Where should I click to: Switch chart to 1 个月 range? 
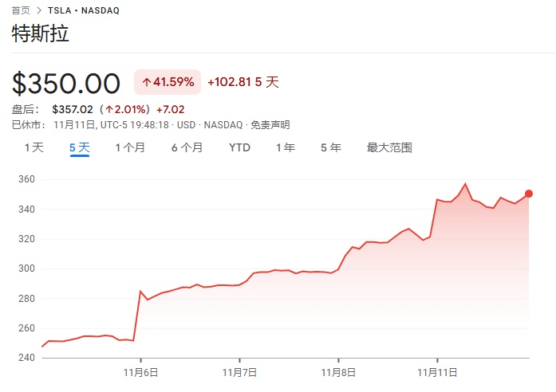pos(130,147)
